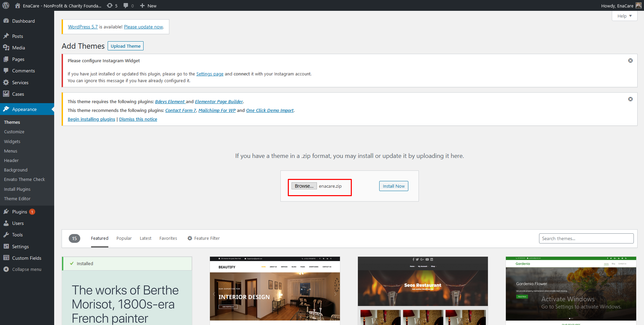Dismiss the required plugins notice
Viewport: 644px width, 325px height.
(x=630, y=99)
